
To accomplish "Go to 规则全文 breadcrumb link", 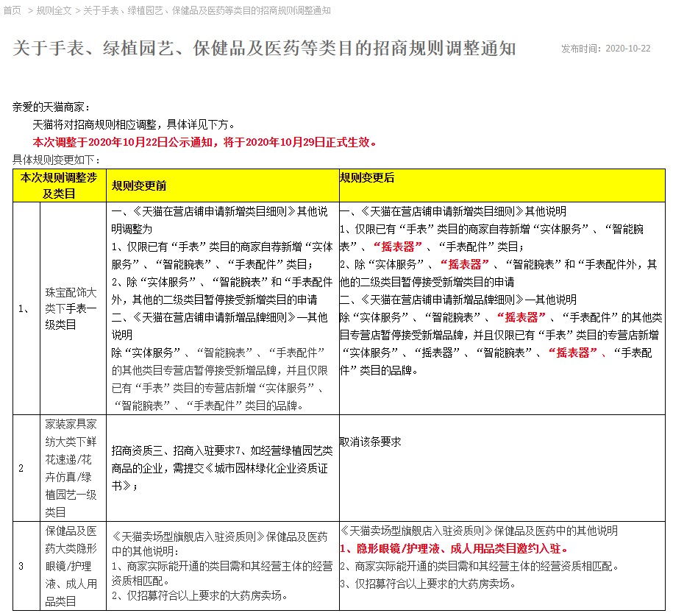I will [54, 11].
